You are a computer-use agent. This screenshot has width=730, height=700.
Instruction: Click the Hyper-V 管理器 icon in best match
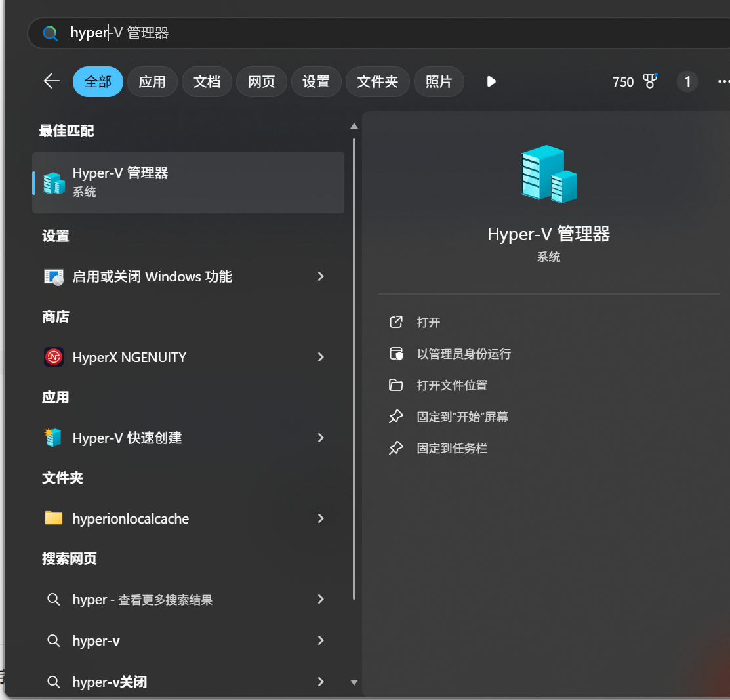click(54, 182)
